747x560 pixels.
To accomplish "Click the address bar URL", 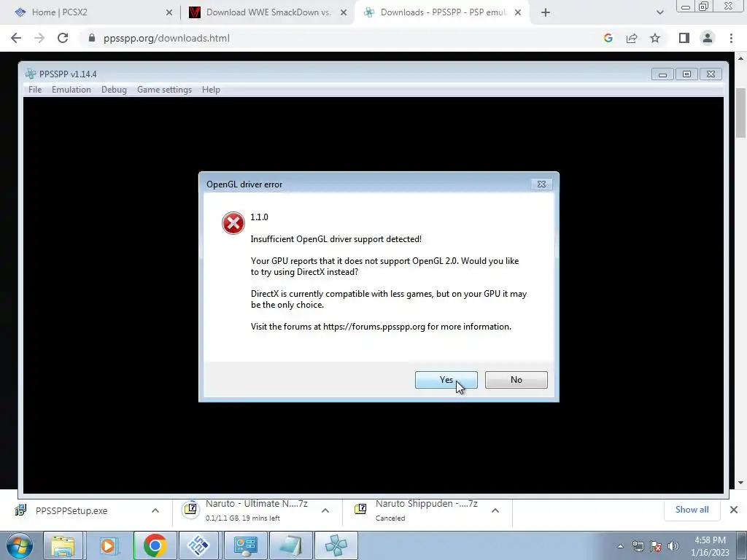I will pyautogui.click(x=166, y=38).
